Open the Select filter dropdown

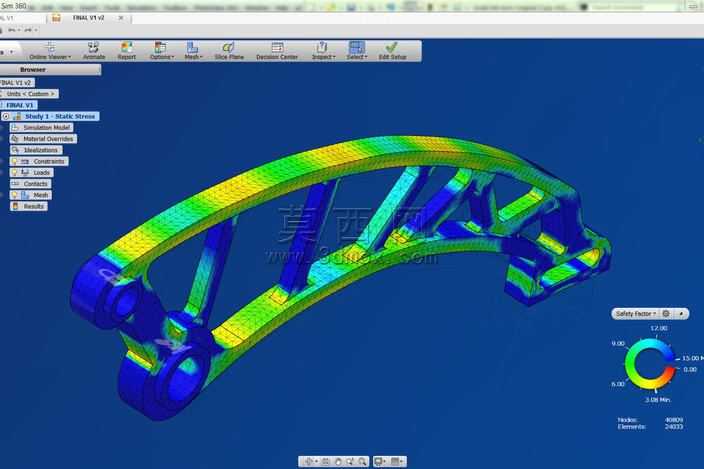[x=357, y=51]
